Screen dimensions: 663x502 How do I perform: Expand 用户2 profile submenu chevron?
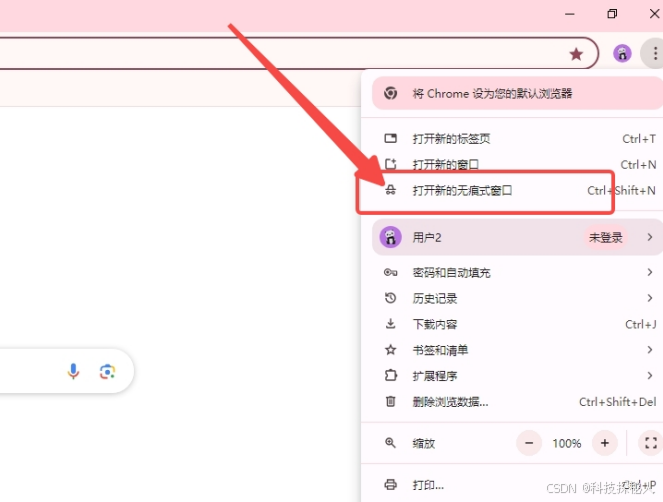pos(650,237)
